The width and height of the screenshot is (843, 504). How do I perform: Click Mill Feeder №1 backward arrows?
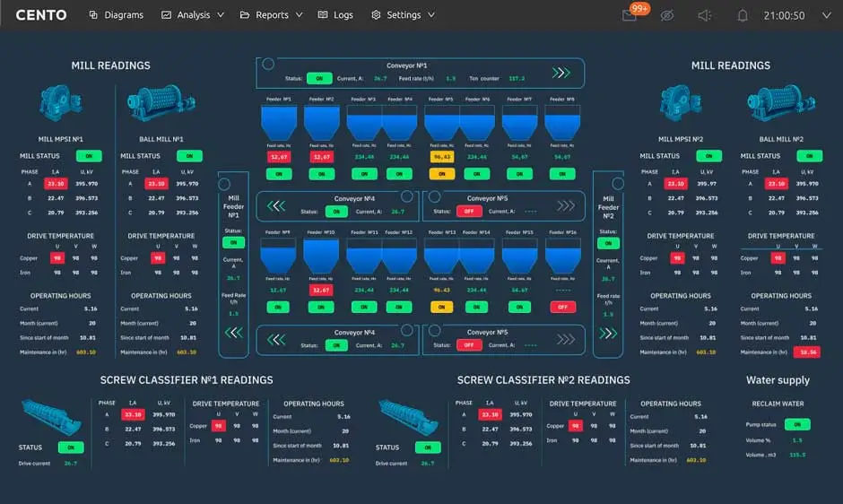(x=233, y=333)
